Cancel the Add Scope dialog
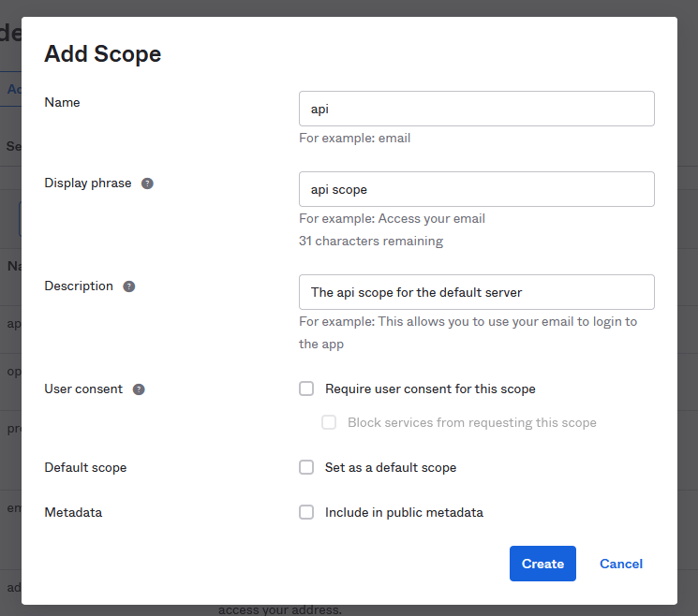 (x=620, y=564)
